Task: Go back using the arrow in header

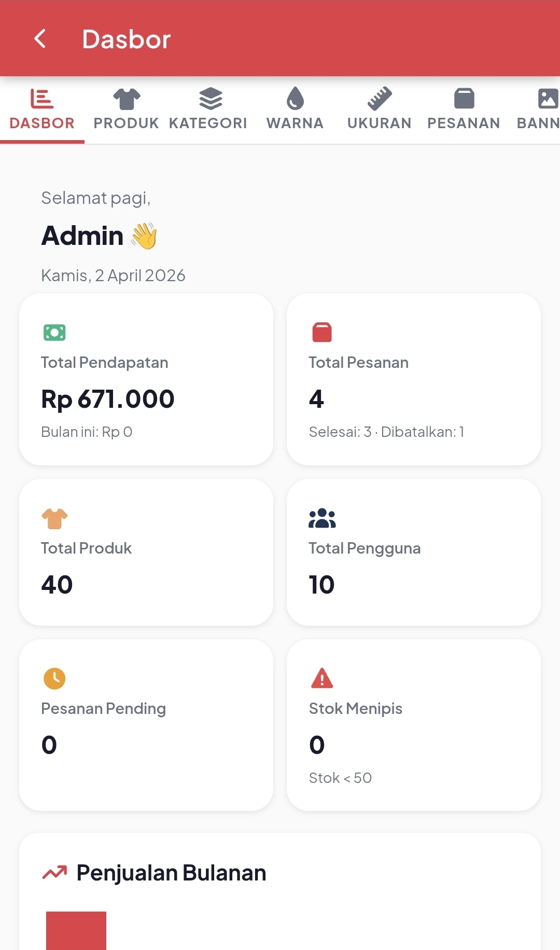Action: 40,38
